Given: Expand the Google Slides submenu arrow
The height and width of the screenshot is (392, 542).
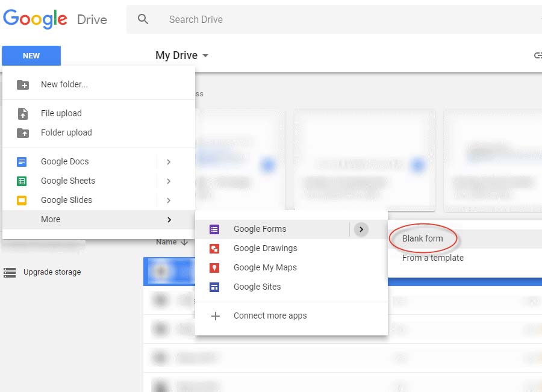Looking at the screenshot, I should [x=169, y=201].
